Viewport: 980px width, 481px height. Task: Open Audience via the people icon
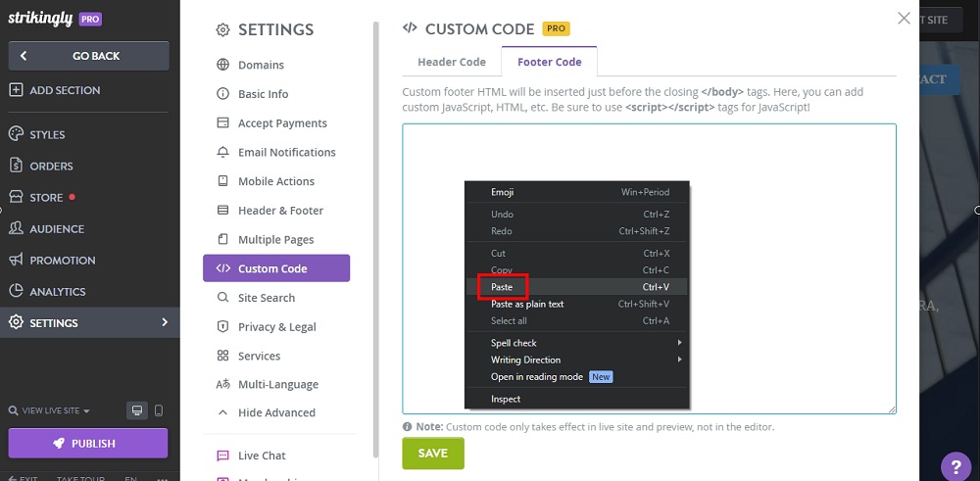pos(16,228)
